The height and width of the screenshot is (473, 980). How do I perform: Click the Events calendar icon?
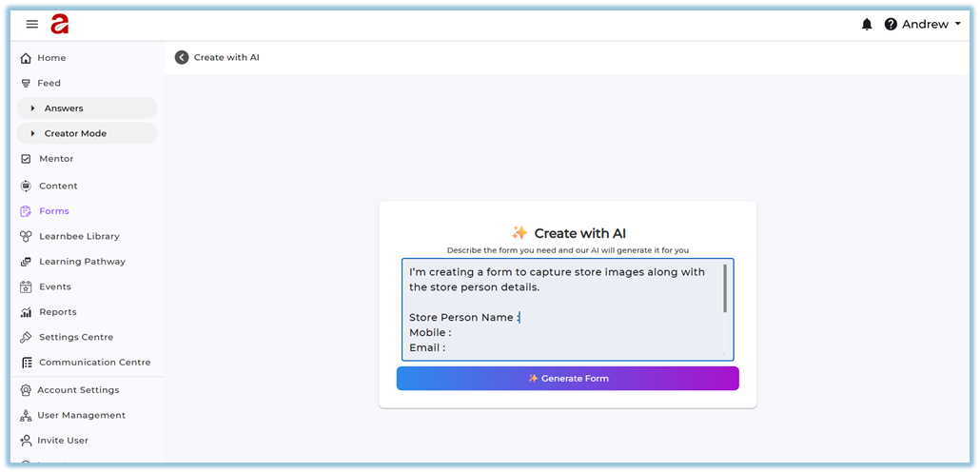[x=27, y=286]
